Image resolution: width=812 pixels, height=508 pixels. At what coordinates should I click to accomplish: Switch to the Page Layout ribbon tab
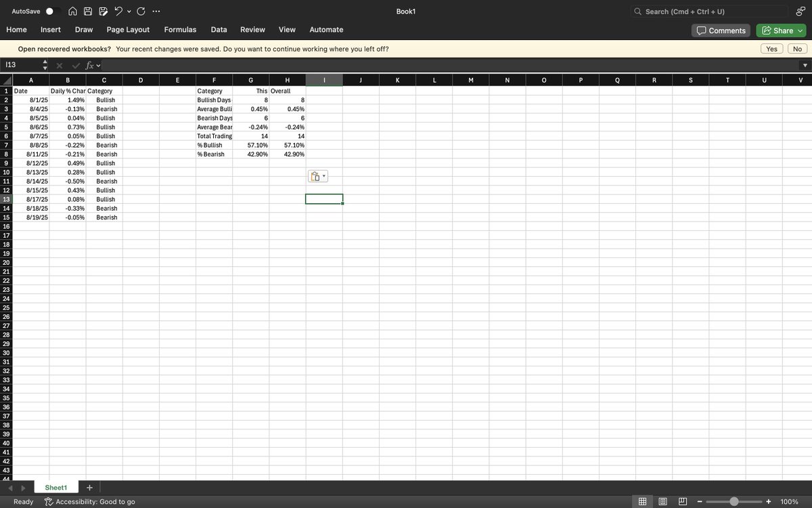click(x=128, y=30)
